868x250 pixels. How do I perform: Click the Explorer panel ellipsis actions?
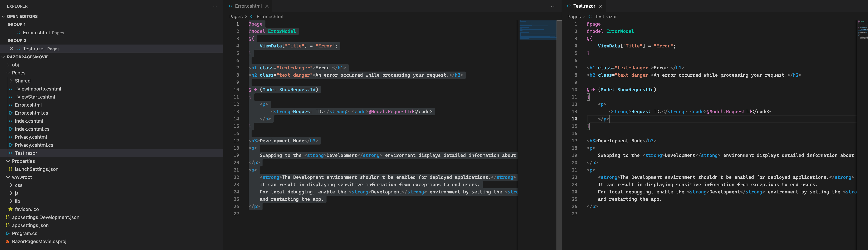click(215, 6)
